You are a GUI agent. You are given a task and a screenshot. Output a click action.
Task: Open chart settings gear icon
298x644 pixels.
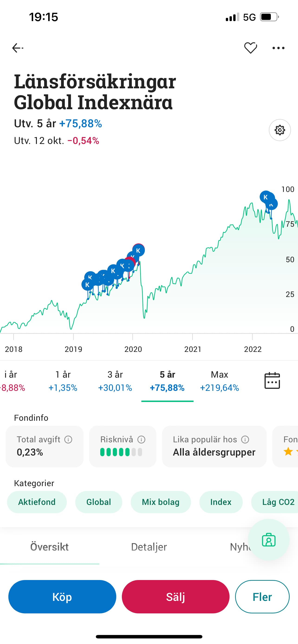pos(280,130)
